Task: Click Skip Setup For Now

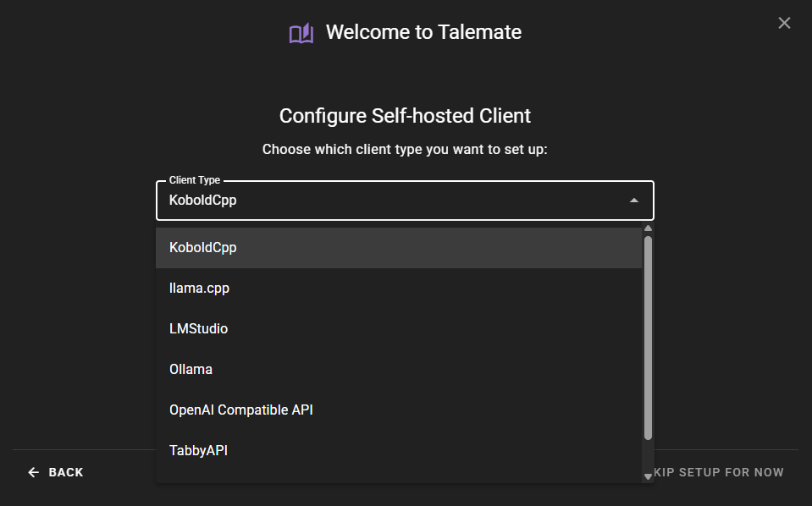Action: (720, 472)
